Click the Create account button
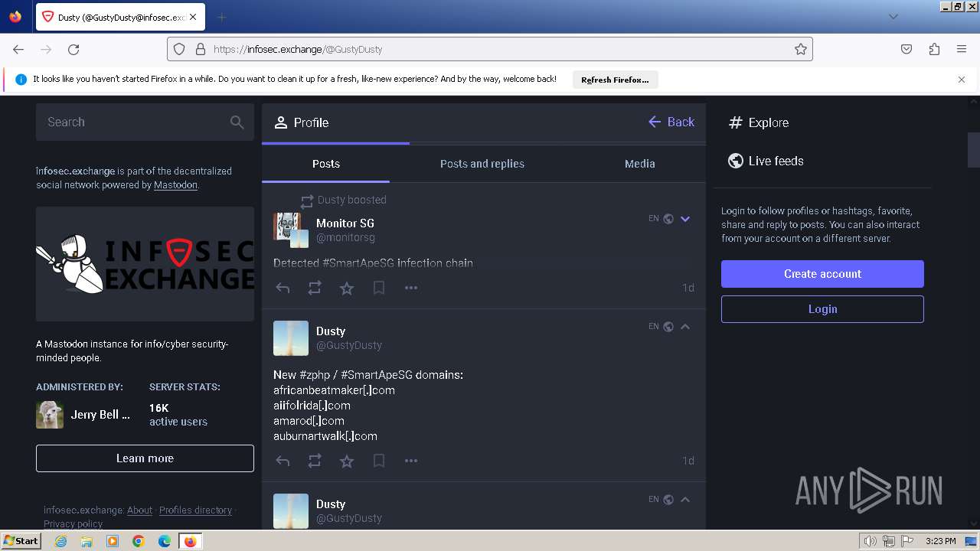This screenshot has height=551, width=980. click(x=822, y=274)
